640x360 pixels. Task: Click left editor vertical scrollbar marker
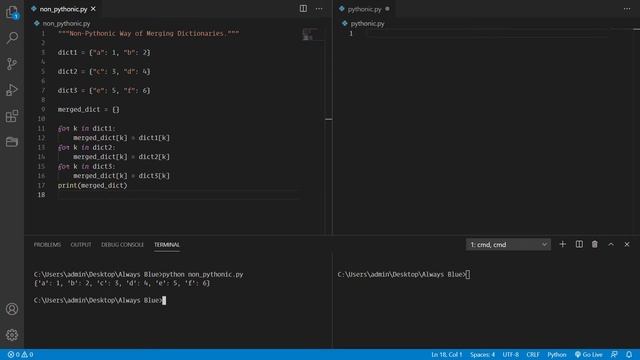329,119
